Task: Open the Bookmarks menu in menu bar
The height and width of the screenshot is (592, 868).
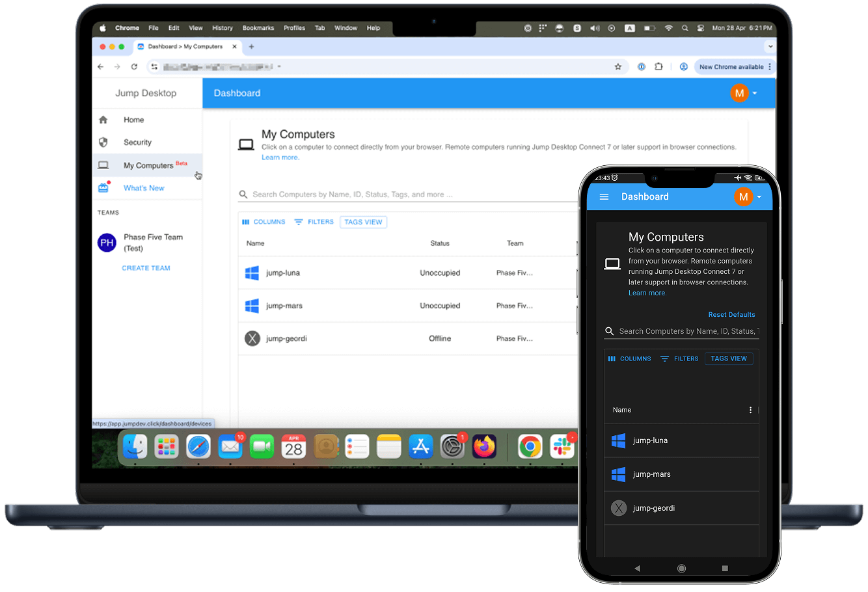Action: click(258, 28)
